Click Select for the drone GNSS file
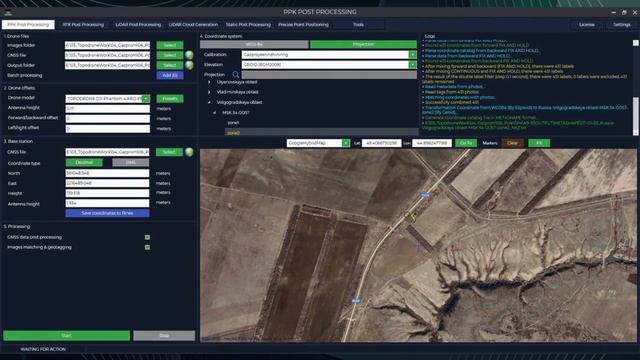Viewport: 640px width, 360px height. coord(170,55)
